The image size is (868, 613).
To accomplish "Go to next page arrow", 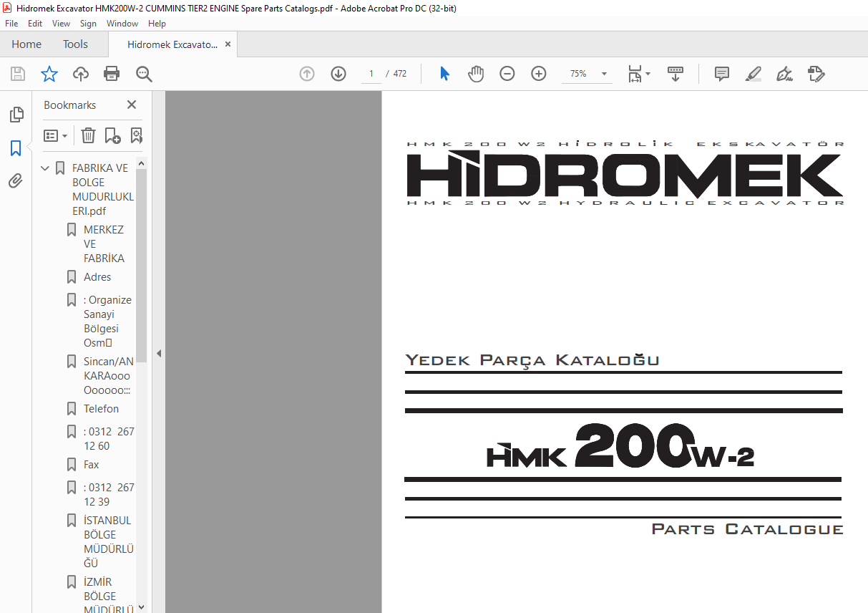I will pos(338,74).
